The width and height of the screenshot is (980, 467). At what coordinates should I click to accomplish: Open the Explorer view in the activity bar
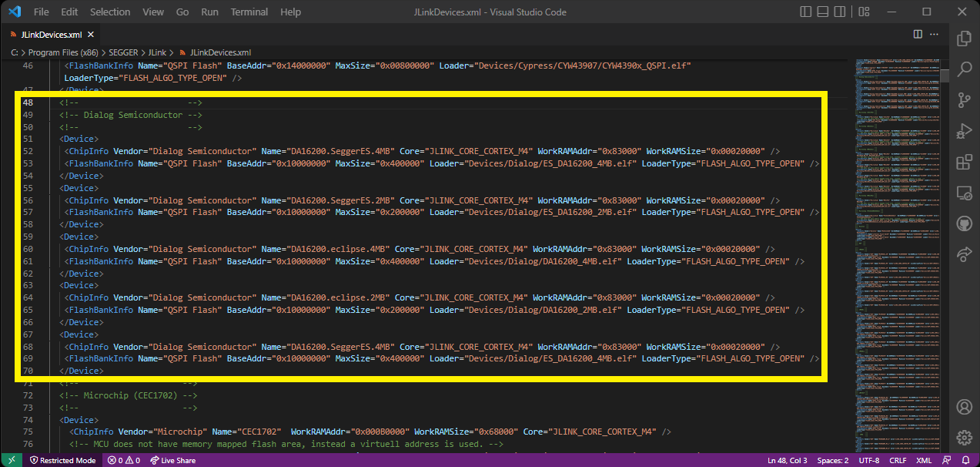coord(964,39)
